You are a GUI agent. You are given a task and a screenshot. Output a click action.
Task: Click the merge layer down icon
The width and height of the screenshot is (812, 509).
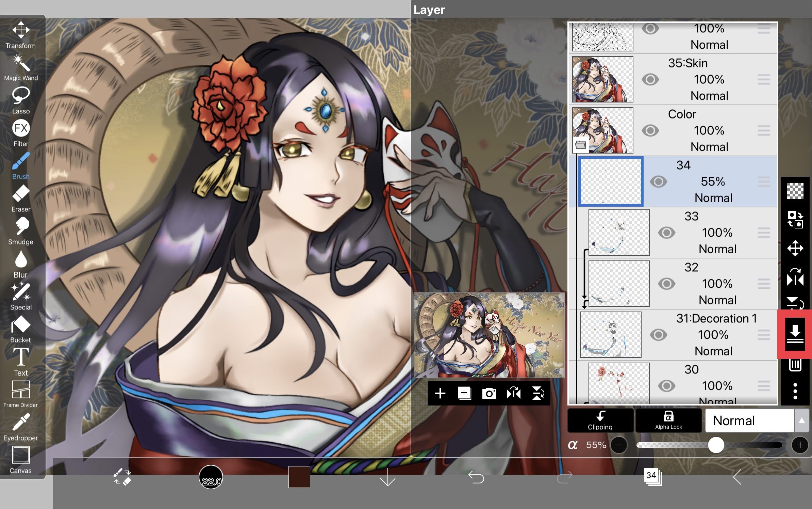(795, 334)
